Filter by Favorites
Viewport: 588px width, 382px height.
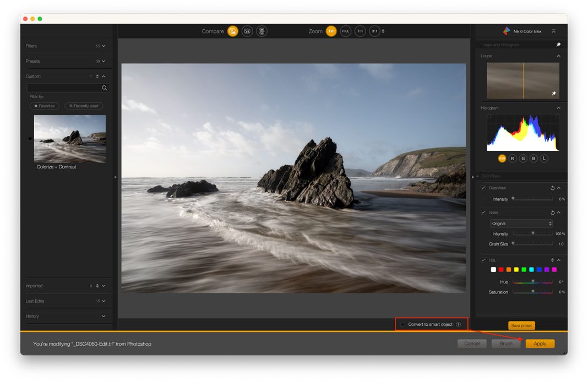tap(44, 106)
